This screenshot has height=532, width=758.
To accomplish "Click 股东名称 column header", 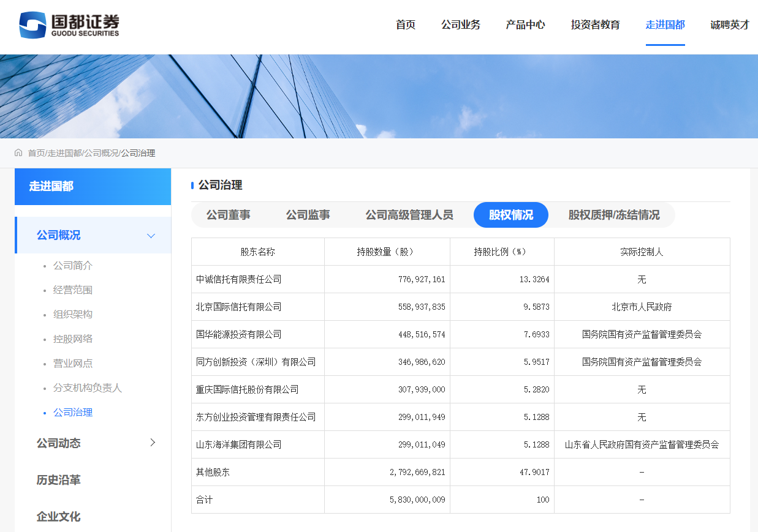I will tap(258, 252).
